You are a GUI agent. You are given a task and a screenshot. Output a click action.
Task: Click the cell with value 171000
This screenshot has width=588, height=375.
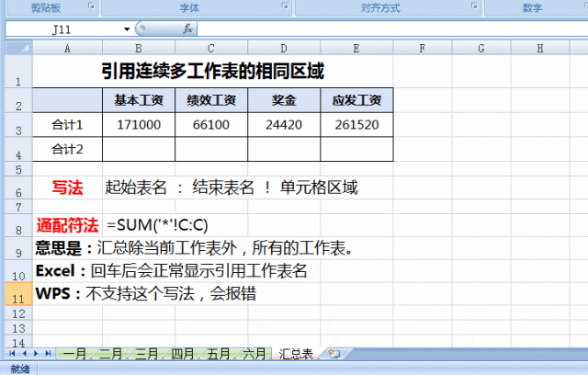click(139, 125)
